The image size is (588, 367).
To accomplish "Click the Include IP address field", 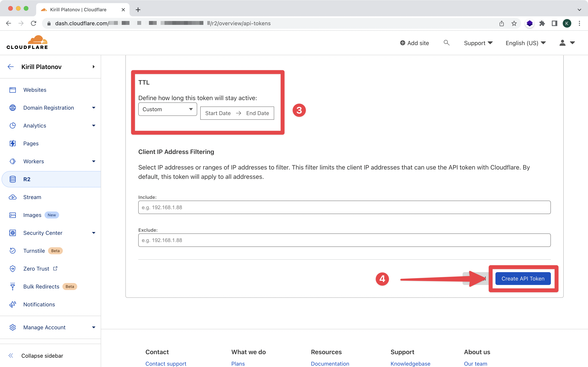I will [344, 207].
